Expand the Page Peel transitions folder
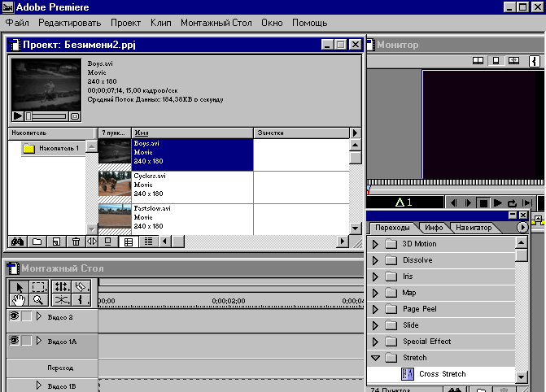 375,309
